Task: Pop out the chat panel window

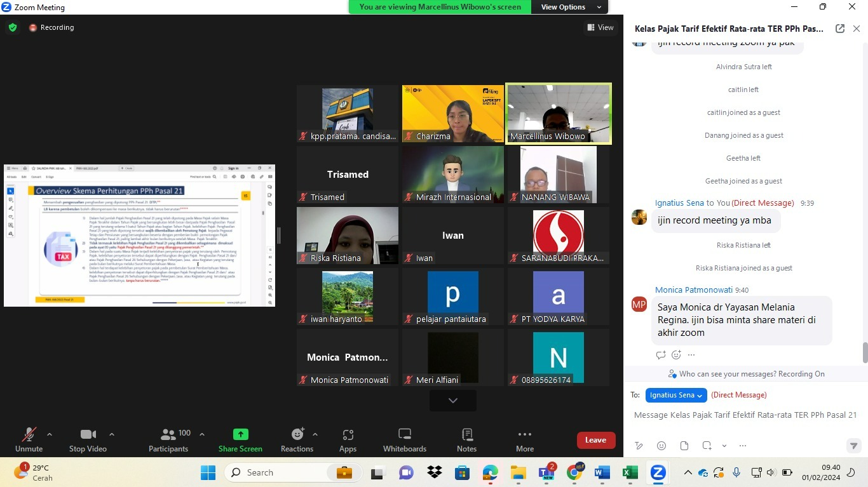Action: [839, 29]
